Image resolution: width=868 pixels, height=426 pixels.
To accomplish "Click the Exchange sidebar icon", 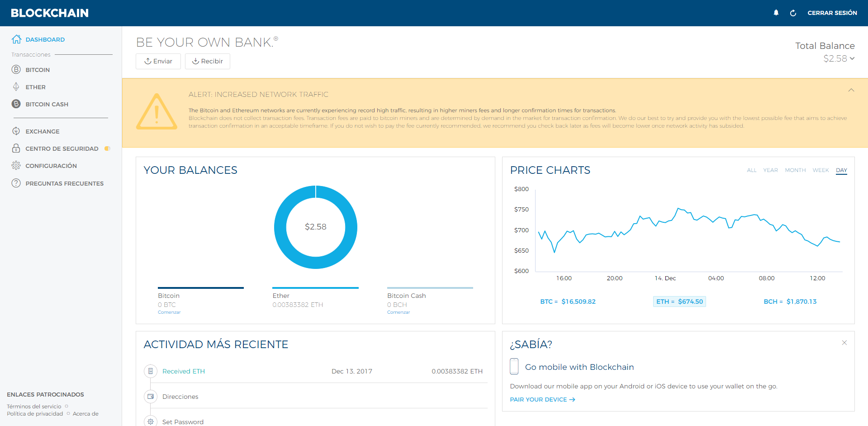I will (x=16, y=131).
